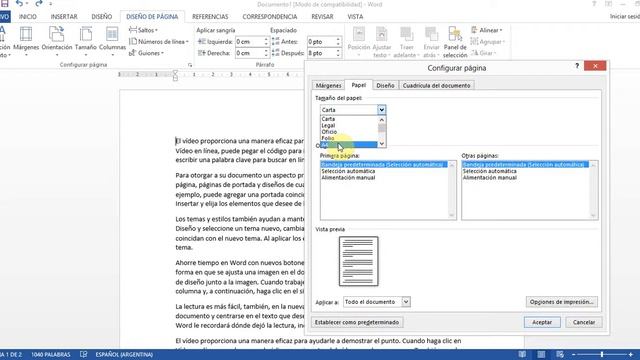Image resolution: width=640 pixels, height=360 pixels.
Task: Click the word count in status bar
Action: [51, 355]
